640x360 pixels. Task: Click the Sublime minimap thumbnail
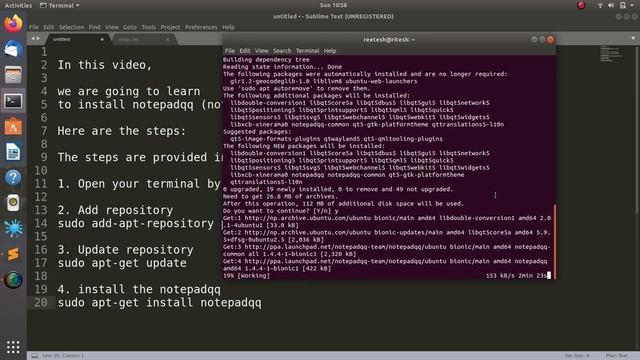click(611, 54)
